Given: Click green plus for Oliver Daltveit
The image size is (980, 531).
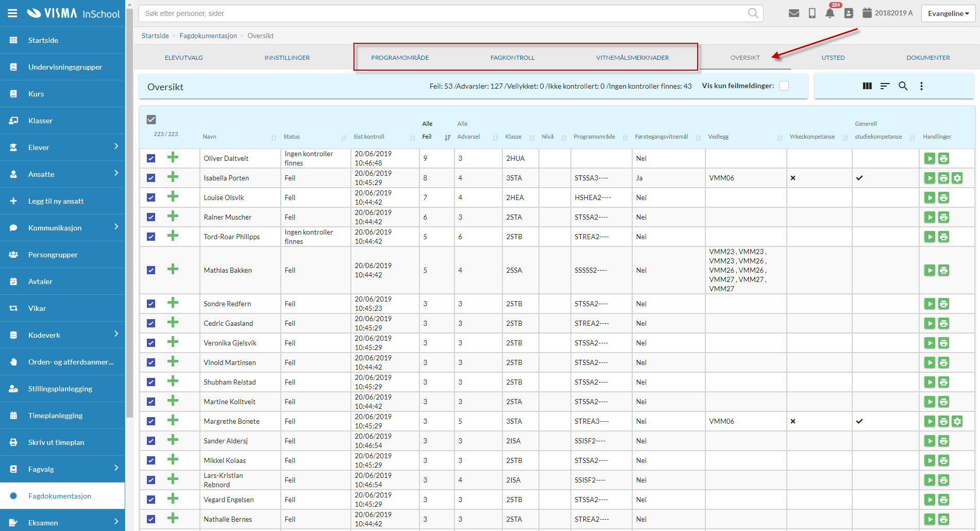Looking at the screenshot, I should point(173,157).
